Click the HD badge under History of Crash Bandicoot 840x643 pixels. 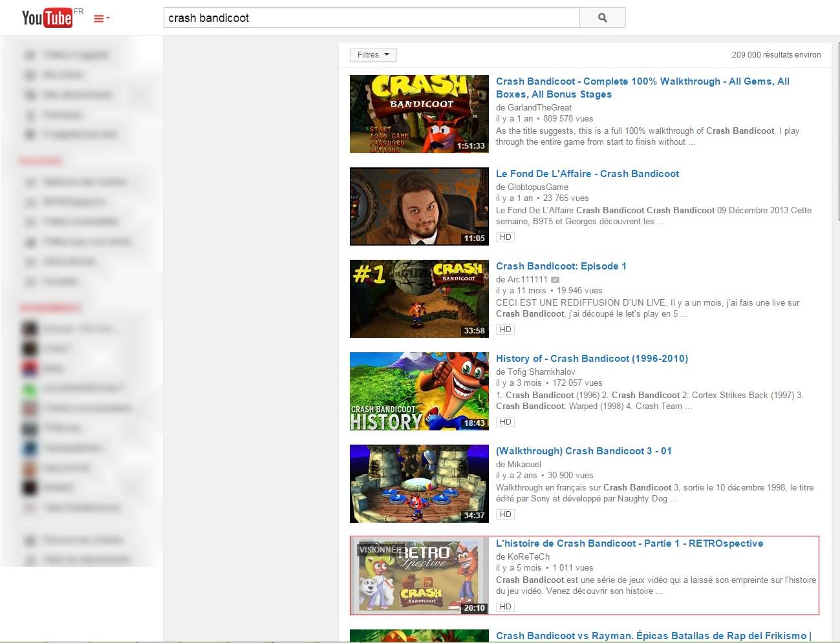505,422
